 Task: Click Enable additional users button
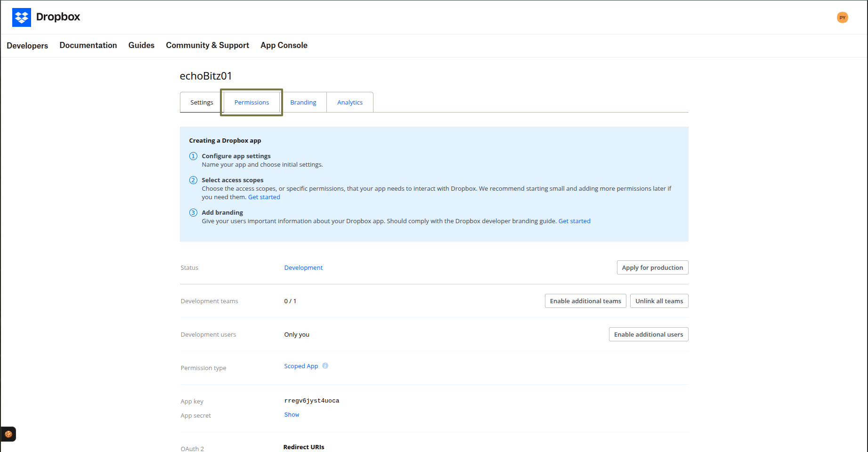648,334
